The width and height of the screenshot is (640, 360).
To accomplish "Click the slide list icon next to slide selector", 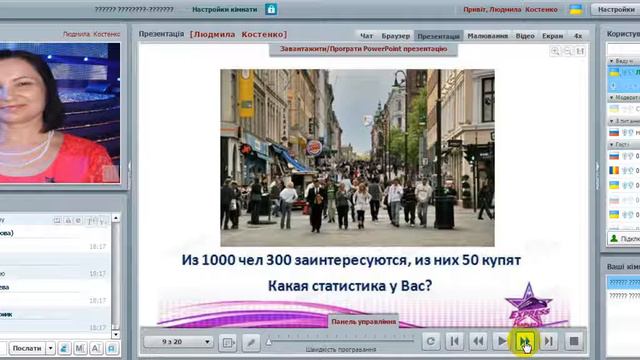I will [227, 342].
